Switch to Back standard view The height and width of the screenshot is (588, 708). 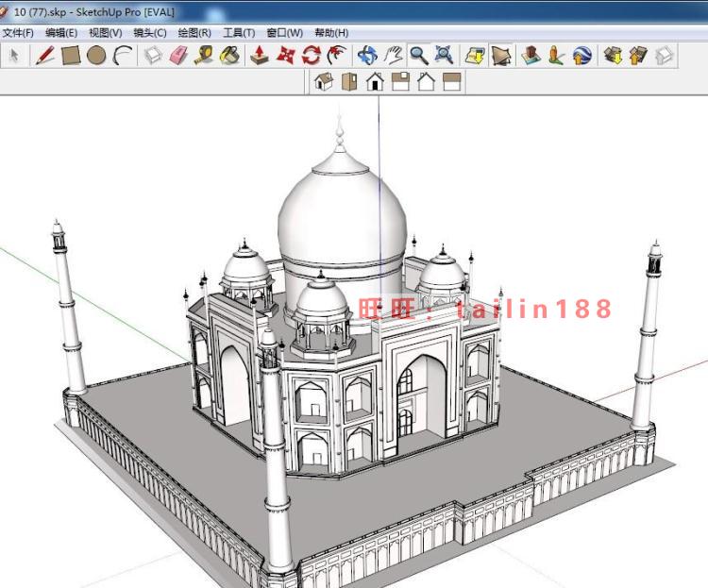tap(427, 82)
